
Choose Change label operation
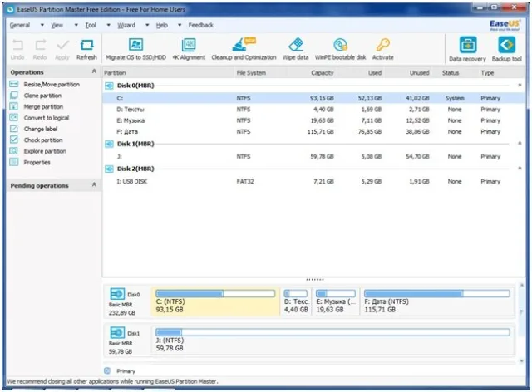point(41,130)
